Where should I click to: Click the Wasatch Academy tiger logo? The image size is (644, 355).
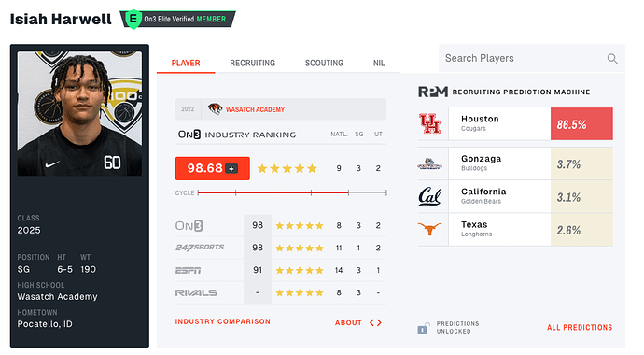pos(215,109)
